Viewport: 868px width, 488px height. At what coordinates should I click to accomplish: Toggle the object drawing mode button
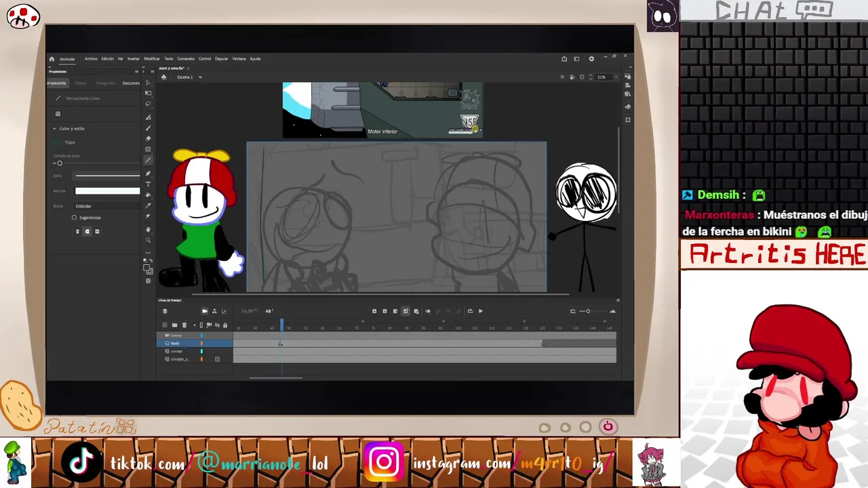click(x=58, y=114)
